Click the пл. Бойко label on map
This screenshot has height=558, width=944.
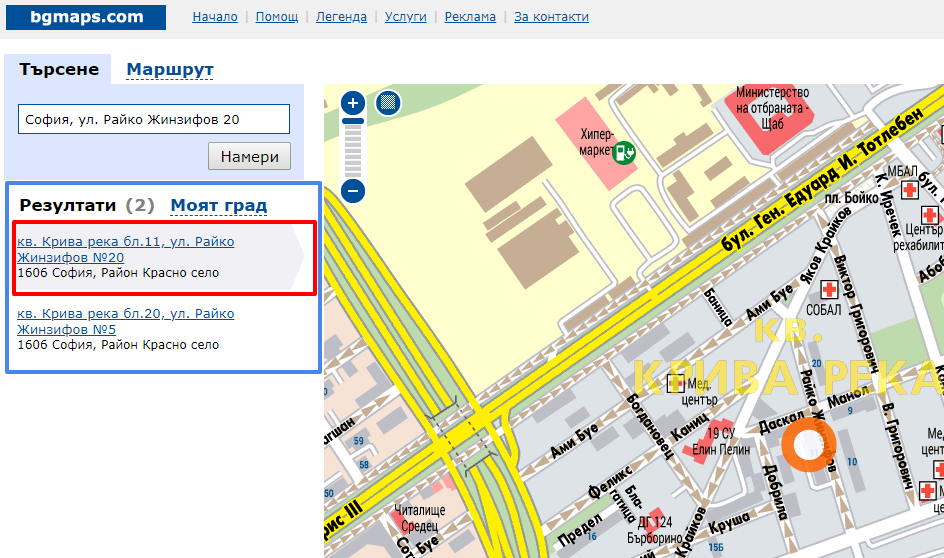(851, 198)
